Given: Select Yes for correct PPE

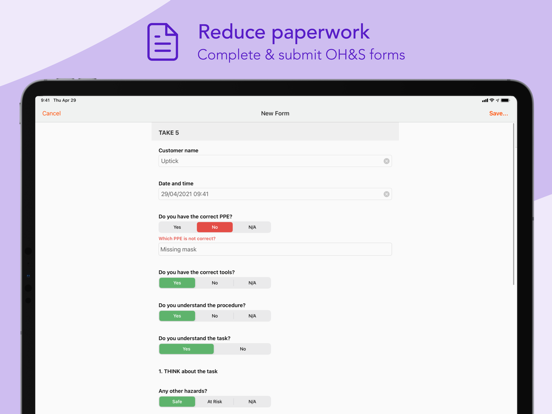Looking at the screenshot, I should [177, 227].
